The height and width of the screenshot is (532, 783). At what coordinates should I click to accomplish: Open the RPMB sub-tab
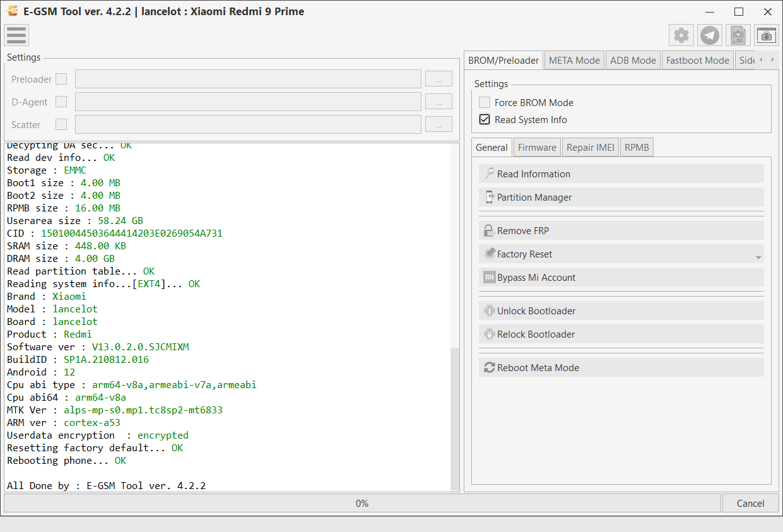(x=637, y=148)
